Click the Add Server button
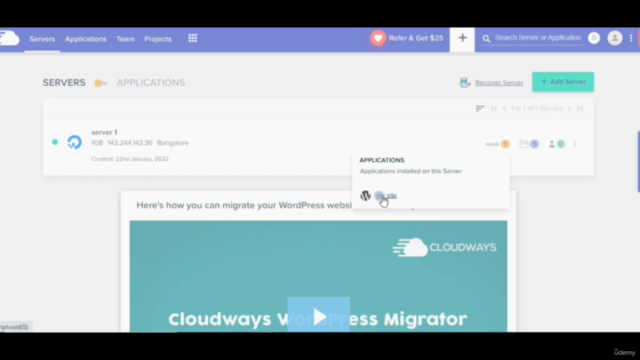640x360 pixels. [x=563, y=82]
